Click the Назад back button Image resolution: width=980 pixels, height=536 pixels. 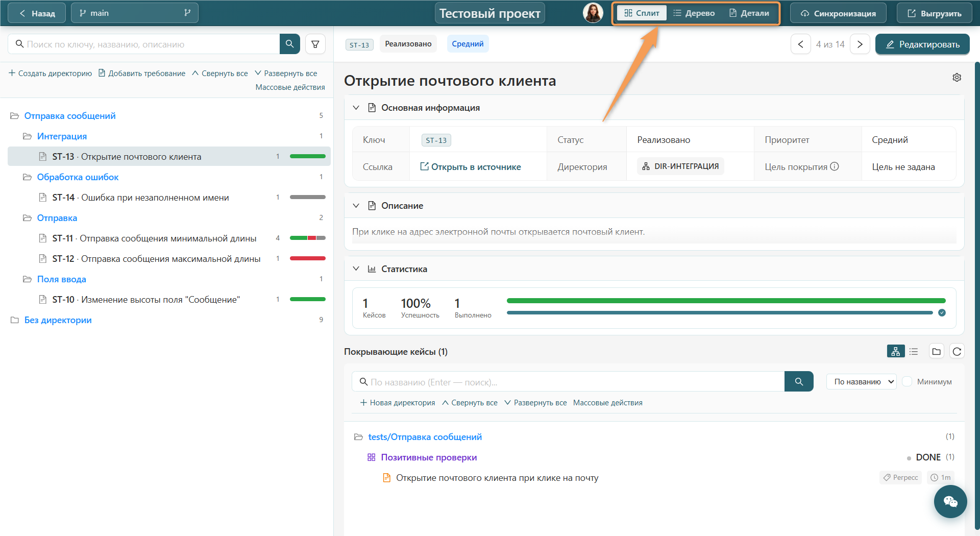click(x=37, y=13)
